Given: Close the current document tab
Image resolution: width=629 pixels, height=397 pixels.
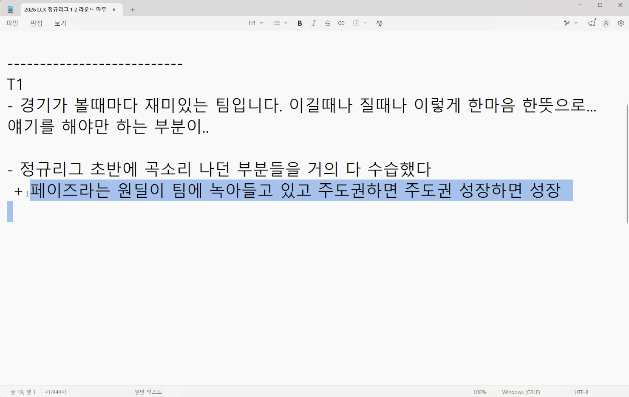Looking at the screenshot, I should click(x=114, y=10).
